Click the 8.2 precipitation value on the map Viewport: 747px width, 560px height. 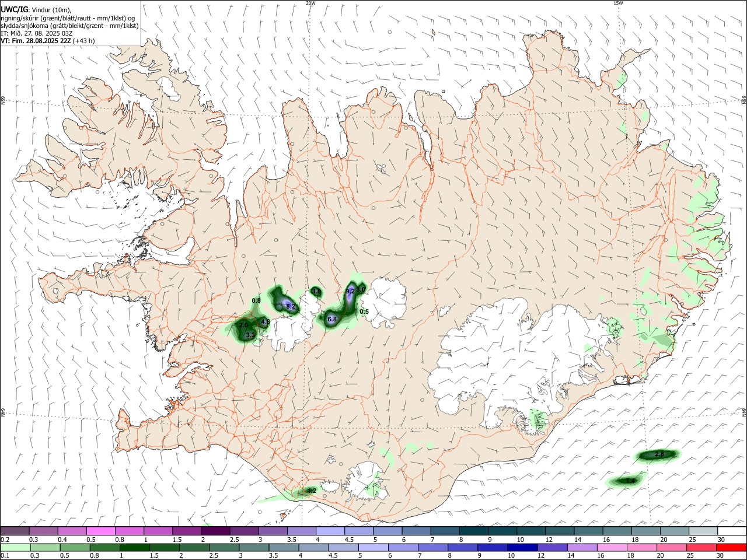click(x=291, y=306)
